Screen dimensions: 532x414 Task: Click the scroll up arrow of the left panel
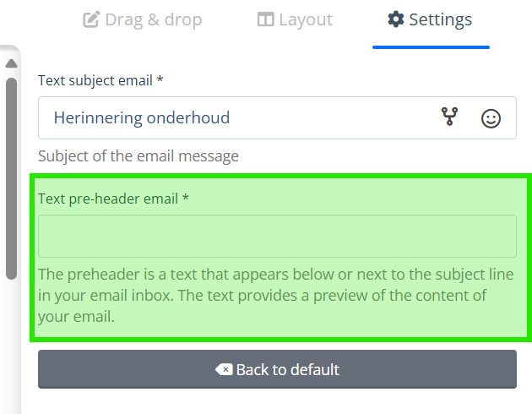coord(11,63)
